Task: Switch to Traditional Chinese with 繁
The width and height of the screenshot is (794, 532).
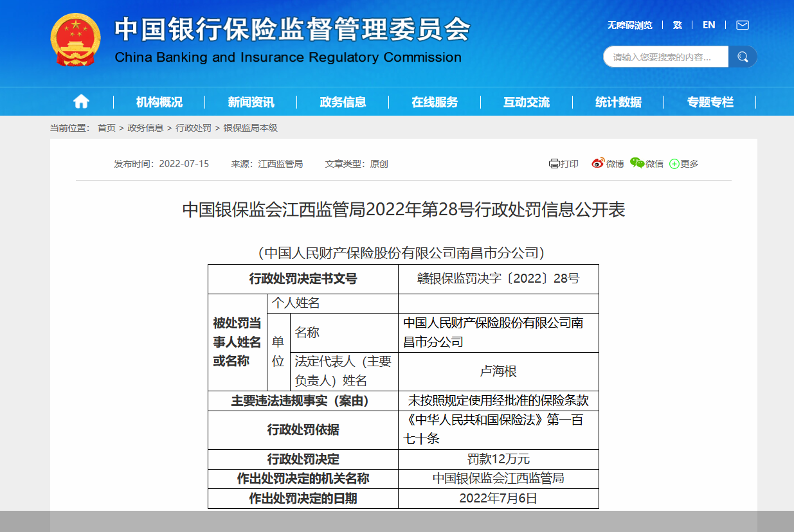Action: (676, 25)
